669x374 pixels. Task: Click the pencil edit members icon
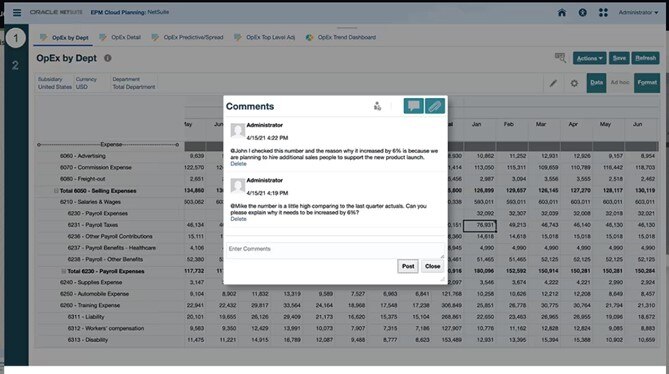coord(553,83)
